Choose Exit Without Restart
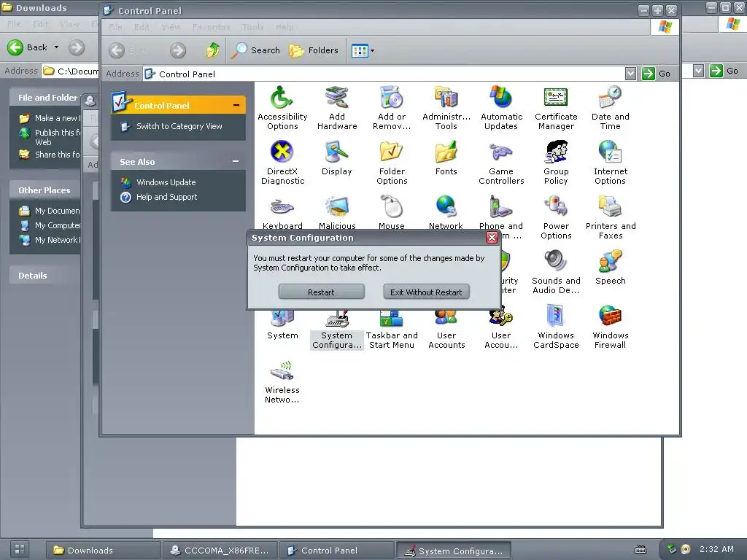Screen dimensions: 747x560 pos(426,292)
